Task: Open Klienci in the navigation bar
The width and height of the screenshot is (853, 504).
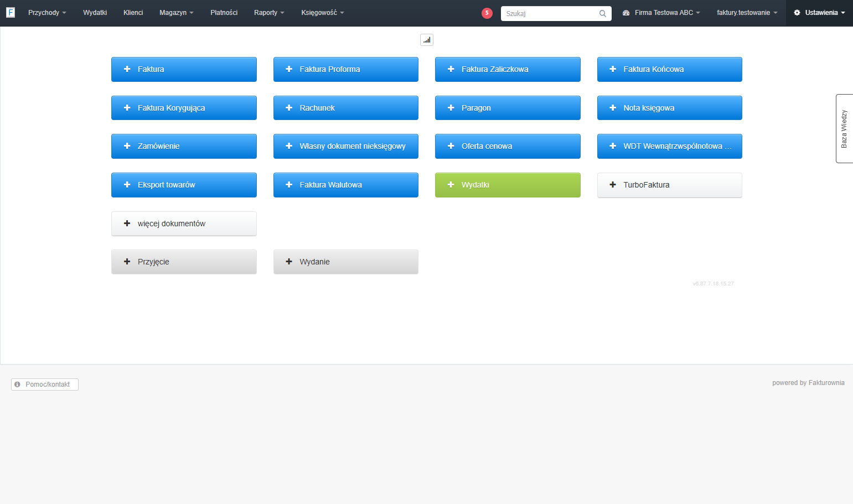Action: [133, 13]
